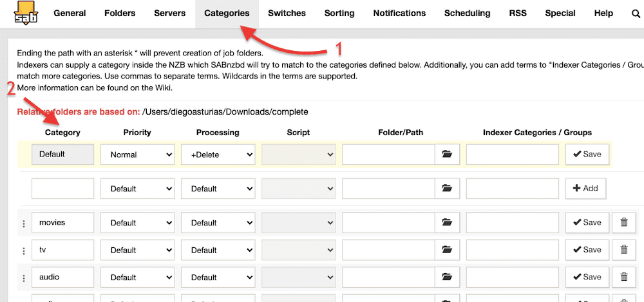Open Processing dropdown for audio category
This screenshot has width=644, height=302.
click(218, 278)
